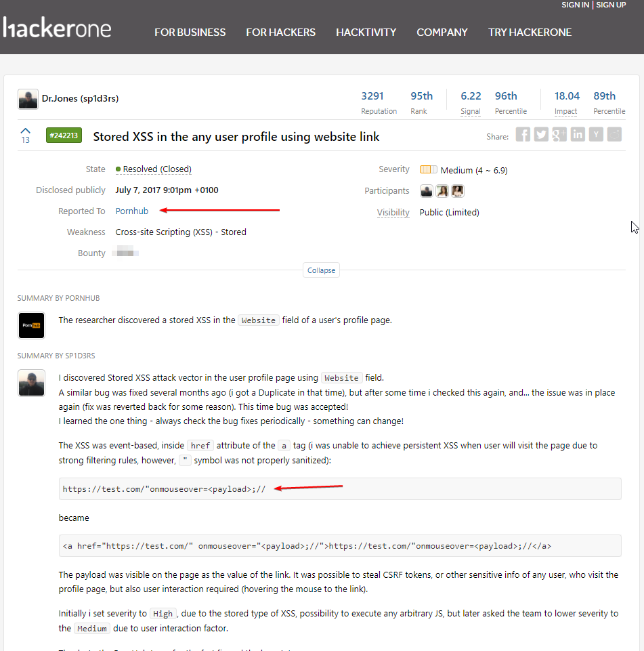
Task: Click the Signal label
Action: [471, 111]
